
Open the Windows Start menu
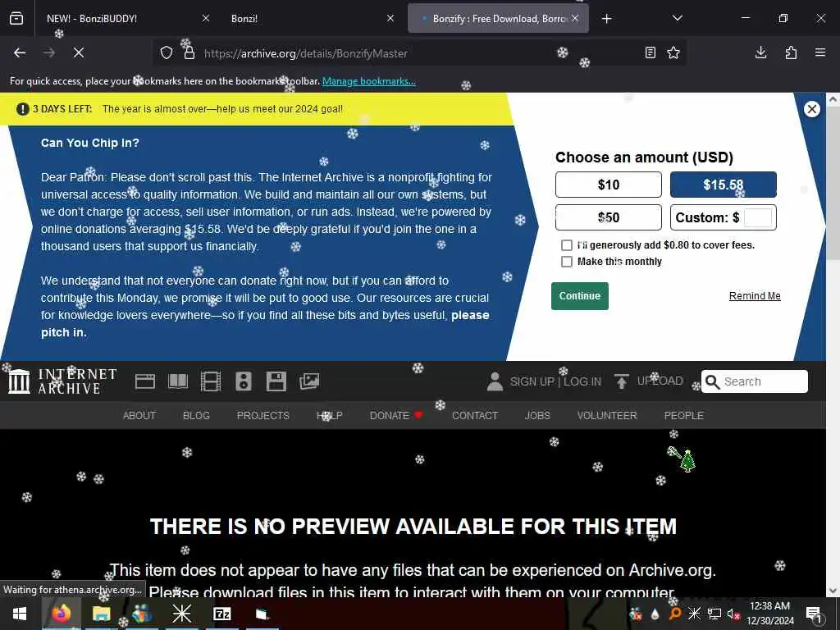coord(20,614)
